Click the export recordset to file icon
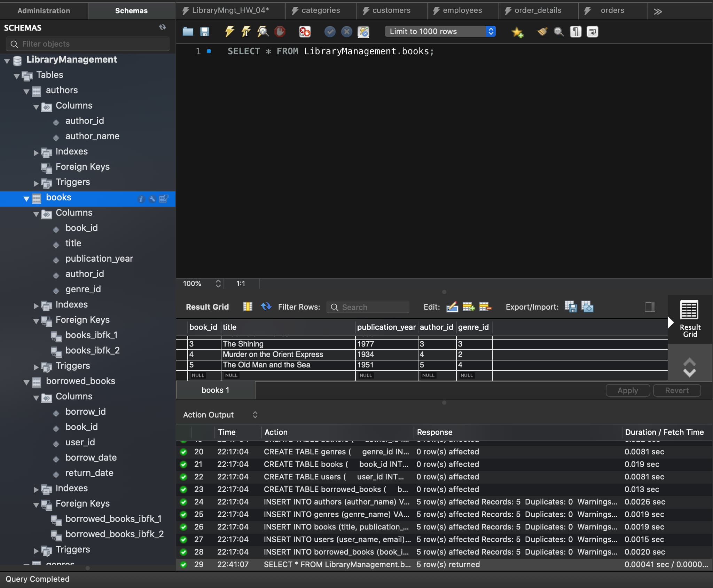 point(570,307)
